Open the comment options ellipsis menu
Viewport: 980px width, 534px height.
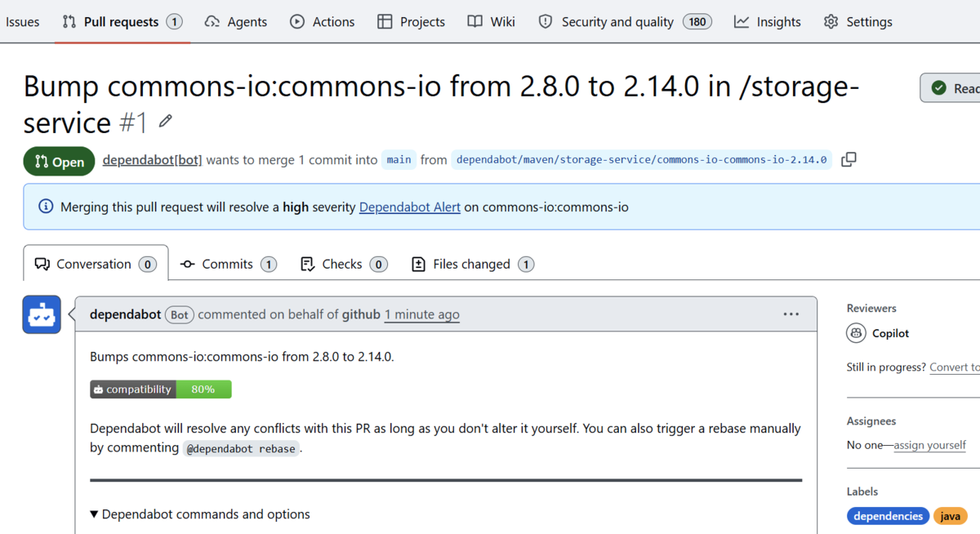tap(791, 314)
